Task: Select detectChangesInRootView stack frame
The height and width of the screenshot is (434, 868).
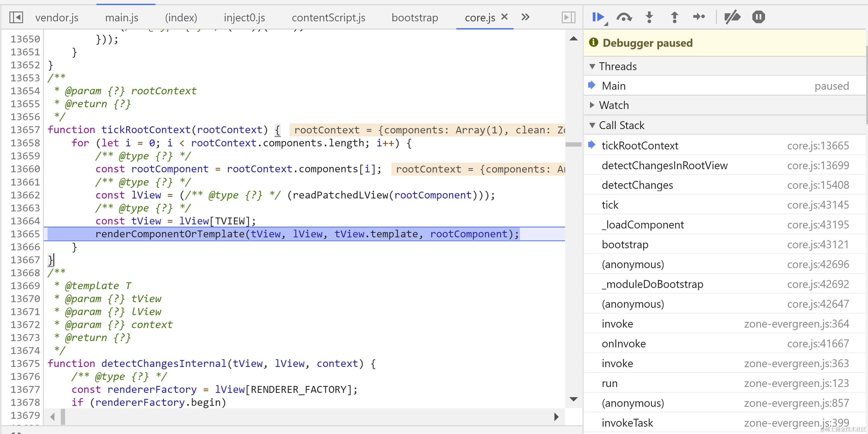Action: click(664, 165)
